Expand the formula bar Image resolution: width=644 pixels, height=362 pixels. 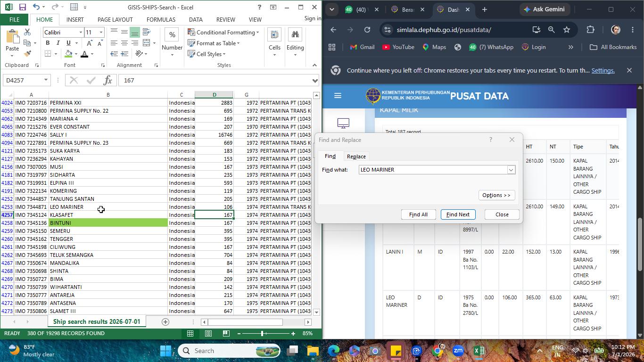click(x=315, y=80)
